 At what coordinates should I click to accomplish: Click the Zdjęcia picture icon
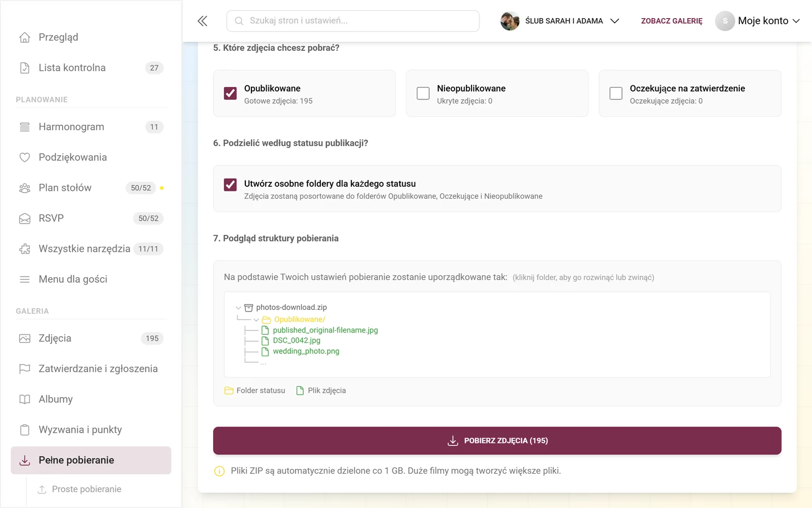pos(25,339)
